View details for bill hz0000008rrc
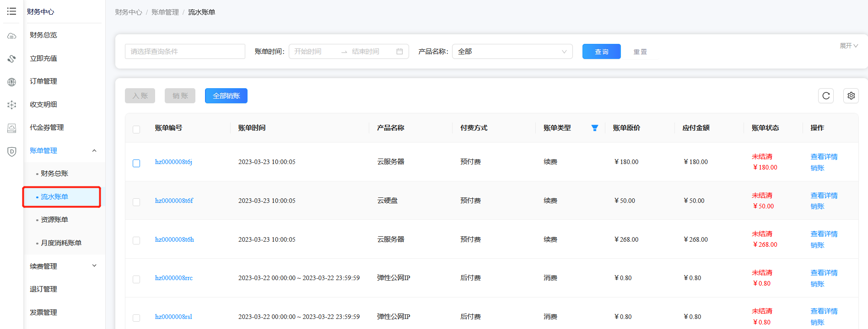868x329 pixels. point(824,273)
